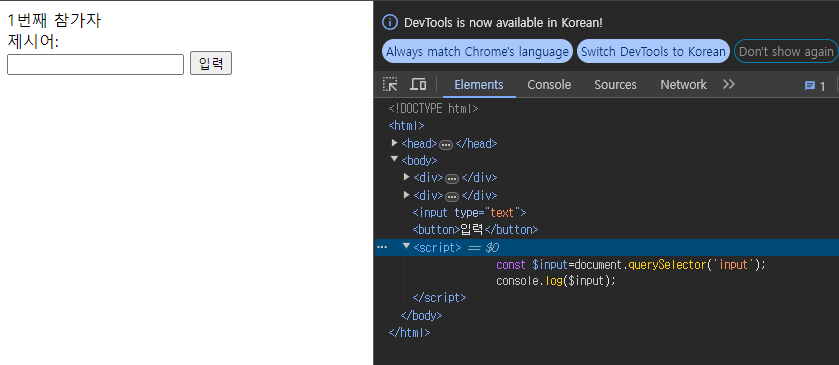The height and width of the screenshot is (365, 839).
Task: Click the info icon beside DevTools notice
Action: [391, 22]
